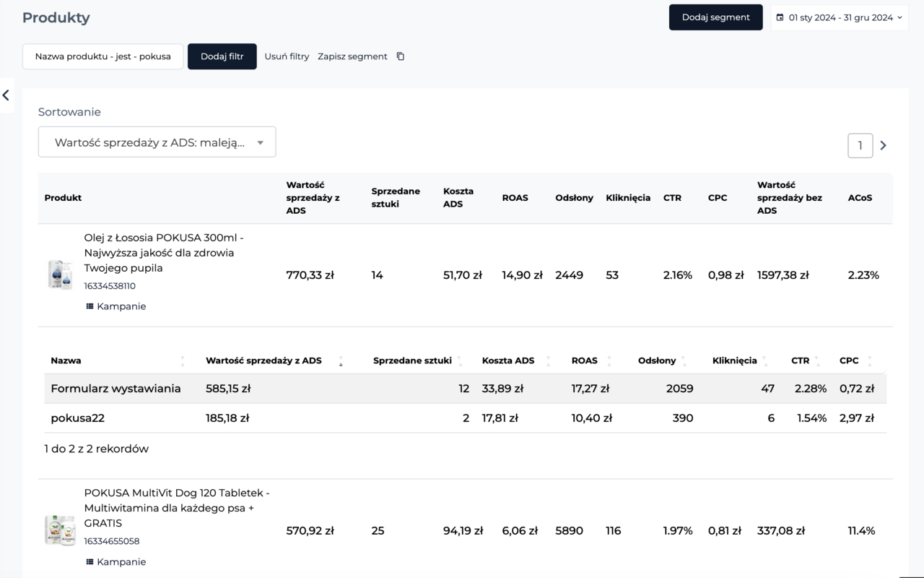Sort campaigns by CPC column arrows
Screen dimensions: 924x578
click(869, 361)
